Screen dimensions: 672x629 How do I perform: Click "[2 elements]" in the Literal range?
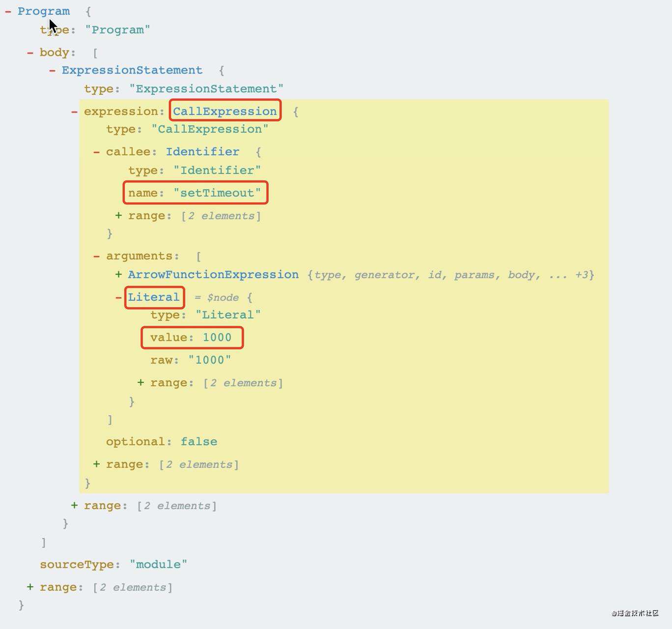[243, 383]
